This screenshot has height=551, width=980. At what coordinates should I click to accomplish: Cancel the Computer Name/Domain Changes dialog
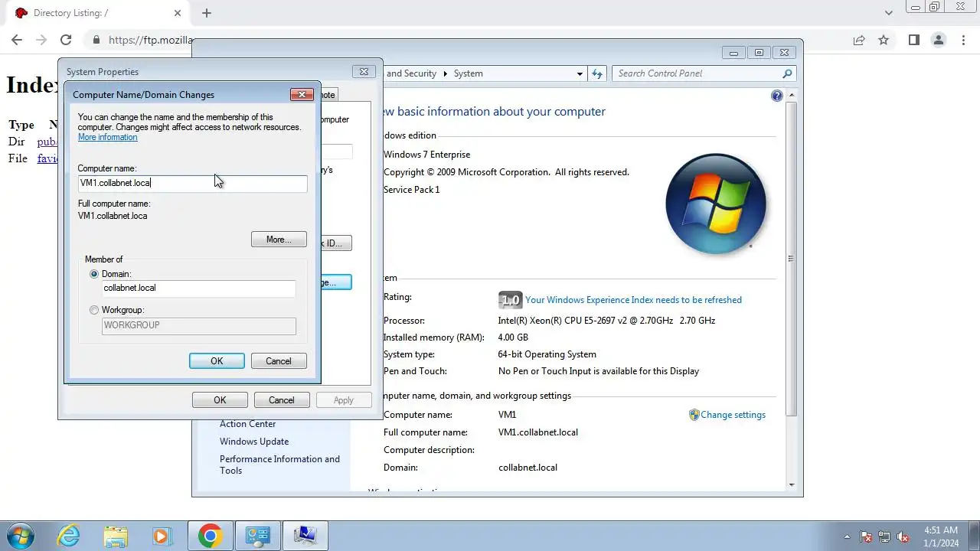coord(279,361)
